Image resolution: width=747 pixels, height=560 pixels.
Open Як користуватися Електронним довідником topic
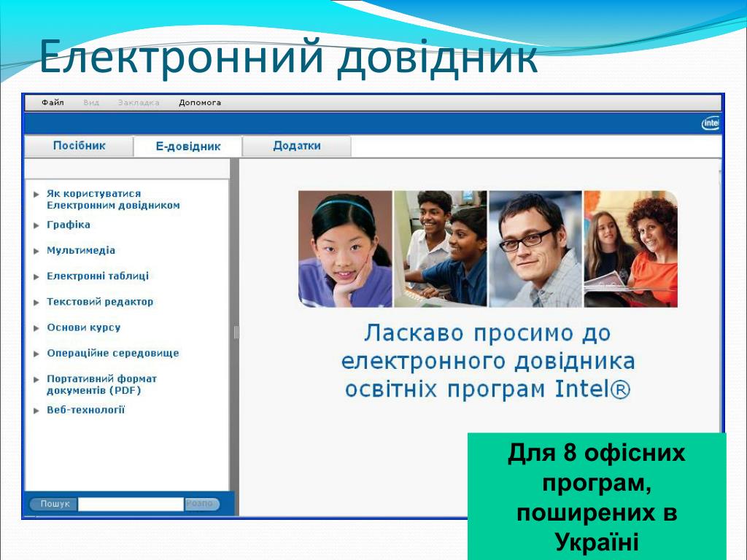pos(113,200)
